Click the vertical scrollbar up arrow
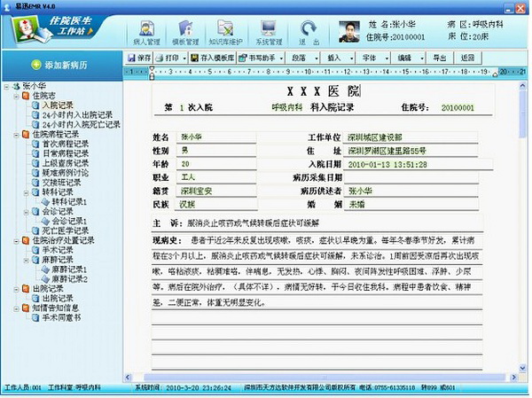This screenshot has width=532, height=398. (x=522, y=87)
